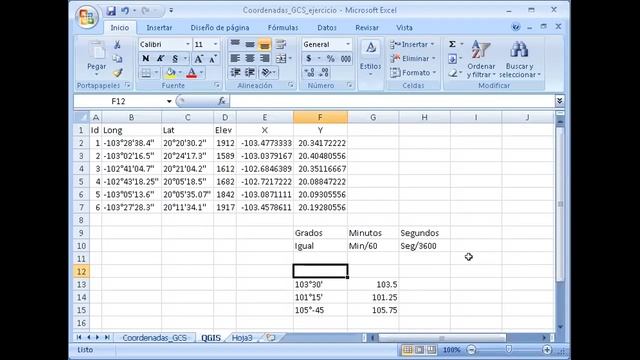Open the Fórmulas tab
640x360 pixels.
pos(283,27)
